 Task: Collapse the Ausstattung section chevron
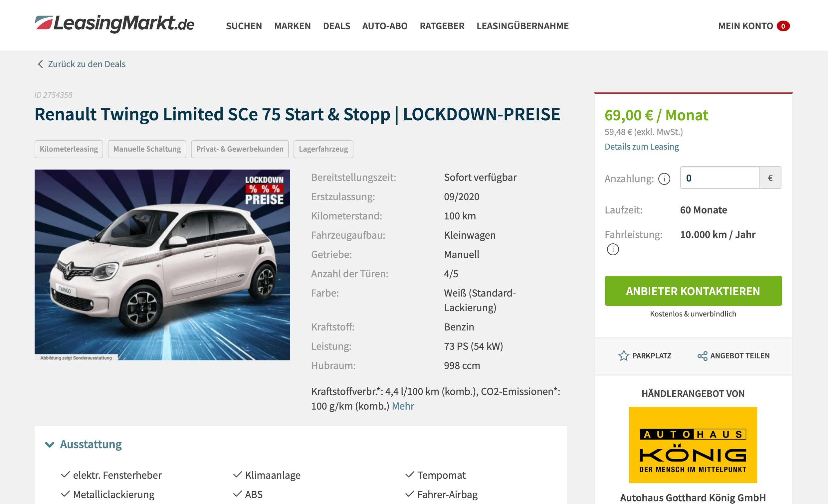tap(50, 444)
